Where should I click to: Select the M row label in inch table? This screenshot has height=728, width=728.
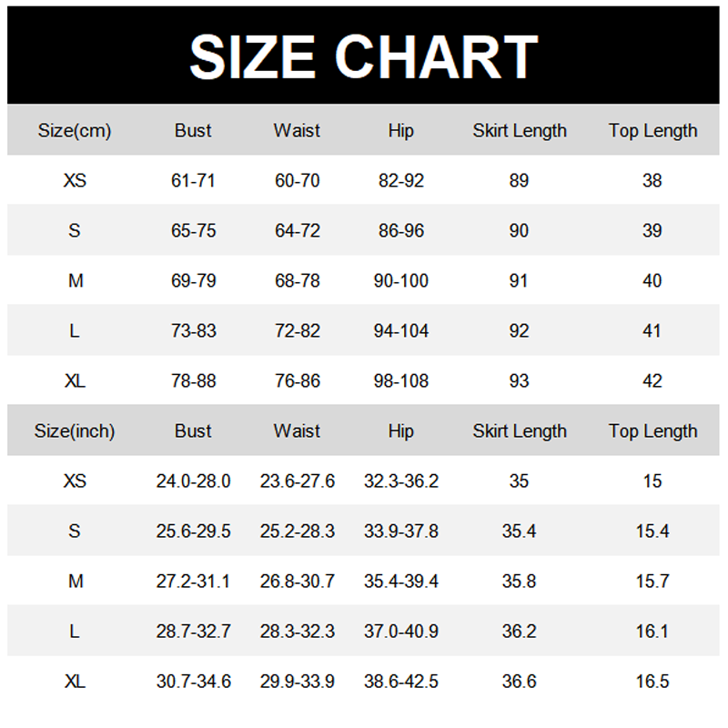[76, 581]
